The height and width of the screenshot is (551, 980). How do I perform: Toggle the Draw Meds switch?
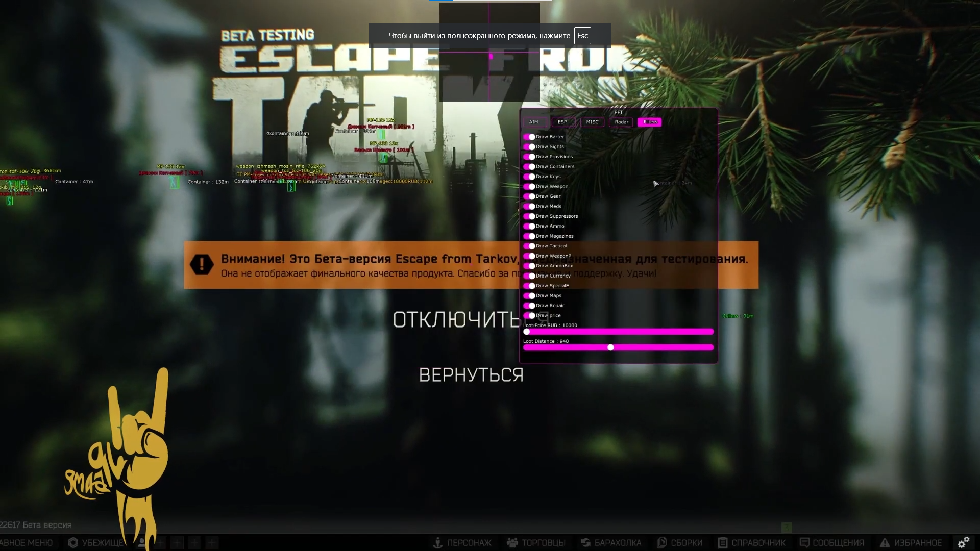(529, 207)
